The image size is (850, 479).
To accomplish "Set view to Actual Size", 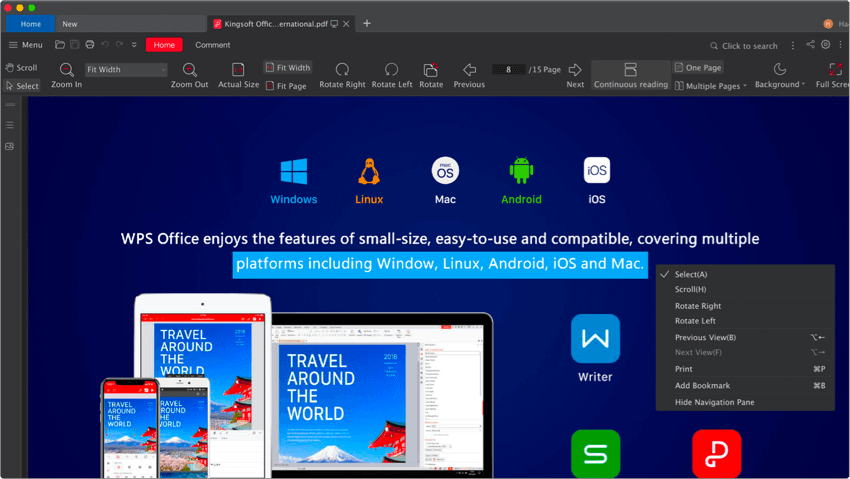I will tap(239, 75).
